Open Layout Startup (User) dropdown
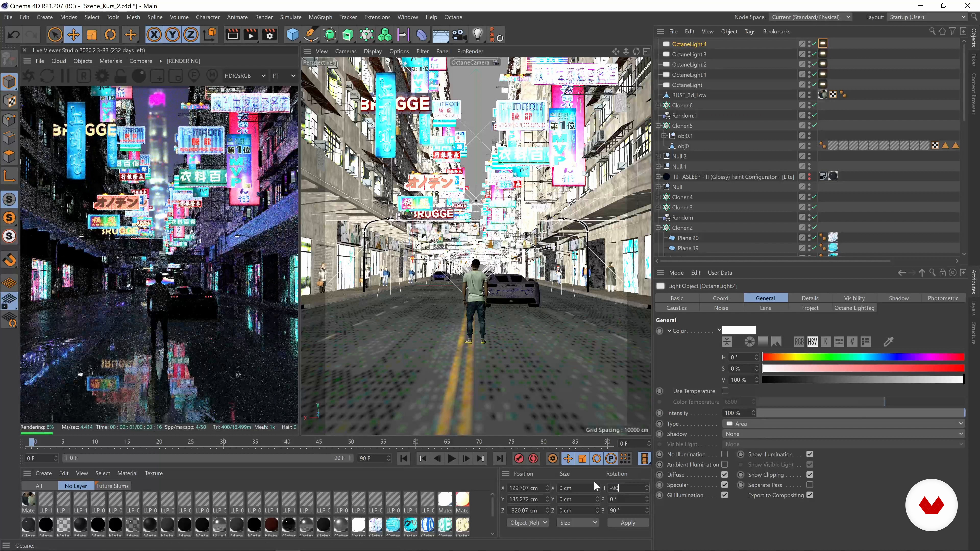980x551 pixels. (x=927, y=17)
